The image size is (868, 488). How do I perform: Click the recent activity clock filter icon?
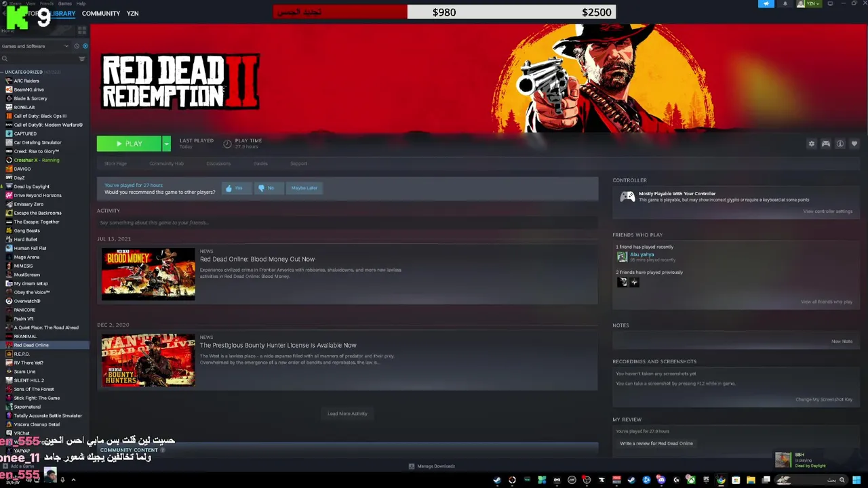point(77,46)
